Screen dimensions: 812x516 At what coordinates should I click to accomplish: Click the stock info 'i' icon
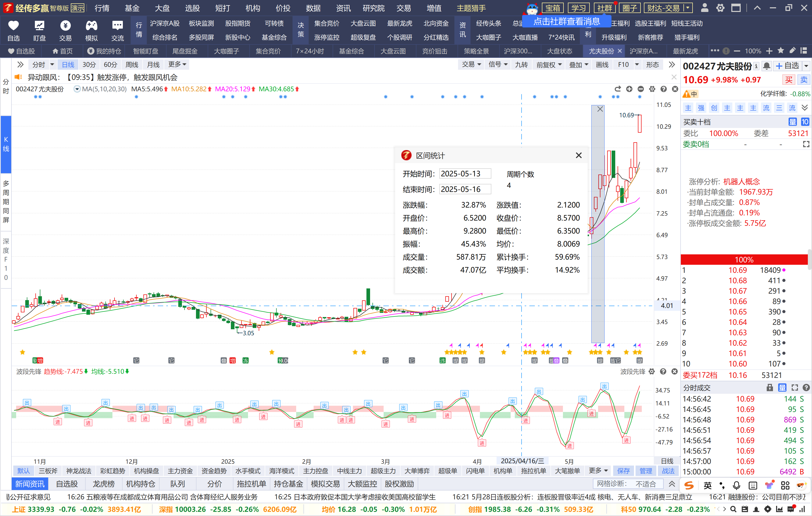point(756,66)
